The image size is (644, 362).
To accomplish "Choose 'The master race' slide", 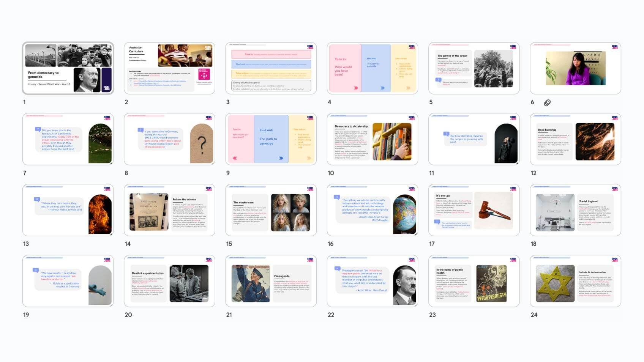I will point(271,210).
